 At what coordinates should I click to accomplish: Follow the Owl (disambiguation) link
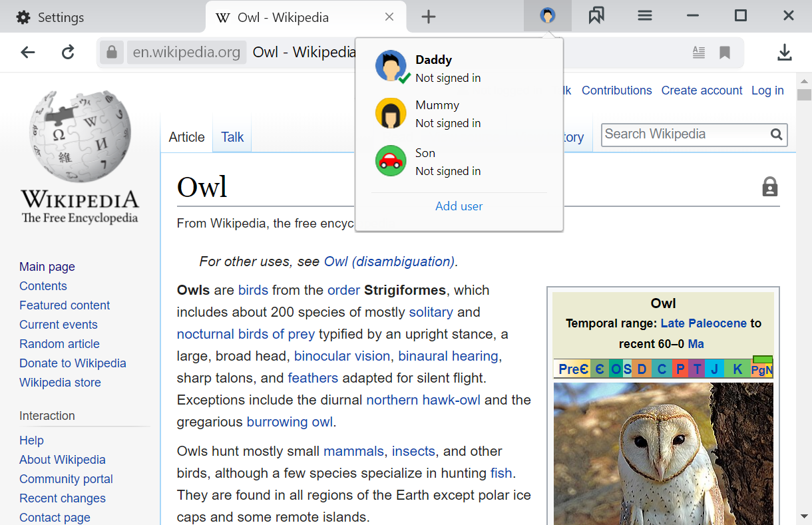point(389,262)
